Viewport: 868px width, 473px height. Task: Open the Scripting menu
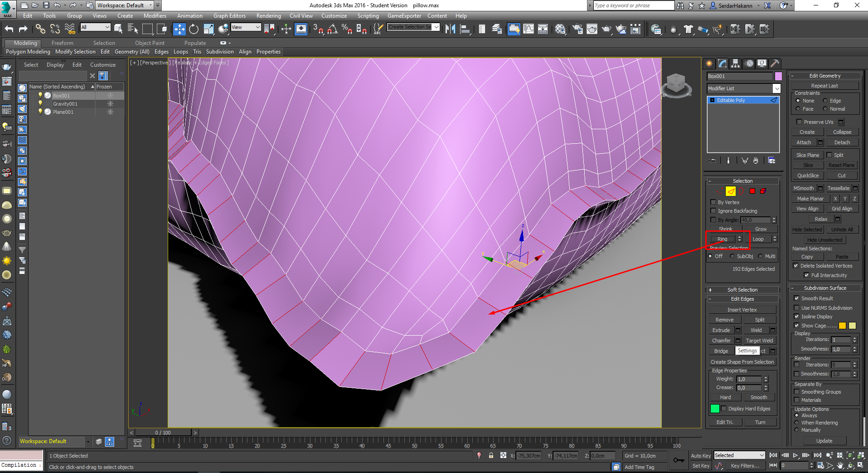368,16
